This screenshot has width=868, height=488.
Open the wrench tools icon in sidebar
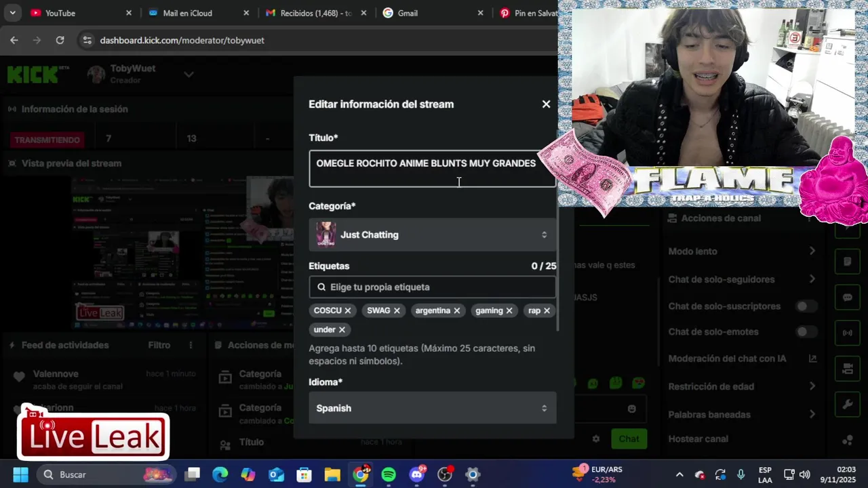(x=848, y=405)
